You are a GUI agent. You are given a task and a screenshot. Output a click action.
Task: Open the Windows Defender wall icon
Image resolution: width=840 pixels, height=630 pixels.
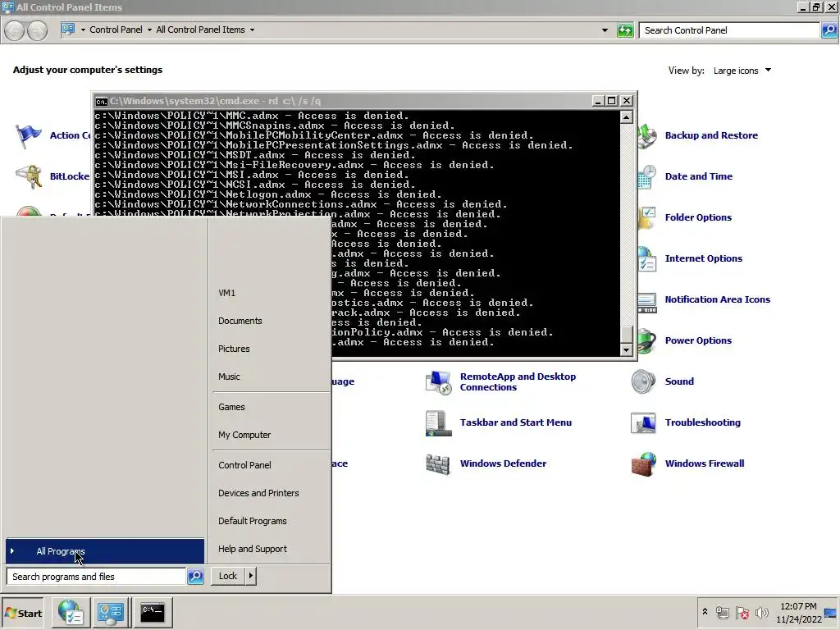click(x=438, y=464)
